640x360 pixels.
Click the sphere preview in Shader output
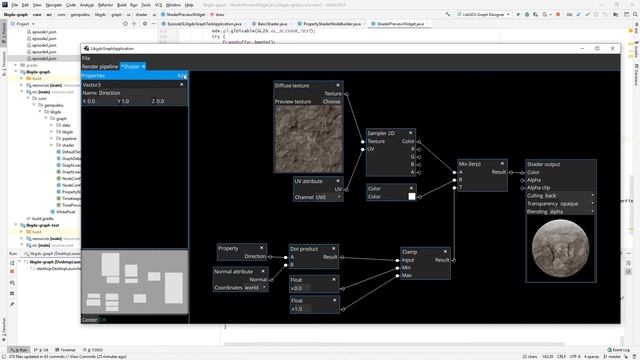(x=560, y=248)
